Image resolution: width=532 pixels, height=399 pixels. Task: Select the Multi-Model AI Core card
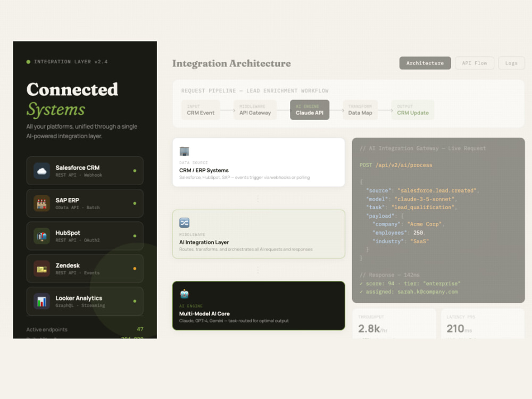259,305
